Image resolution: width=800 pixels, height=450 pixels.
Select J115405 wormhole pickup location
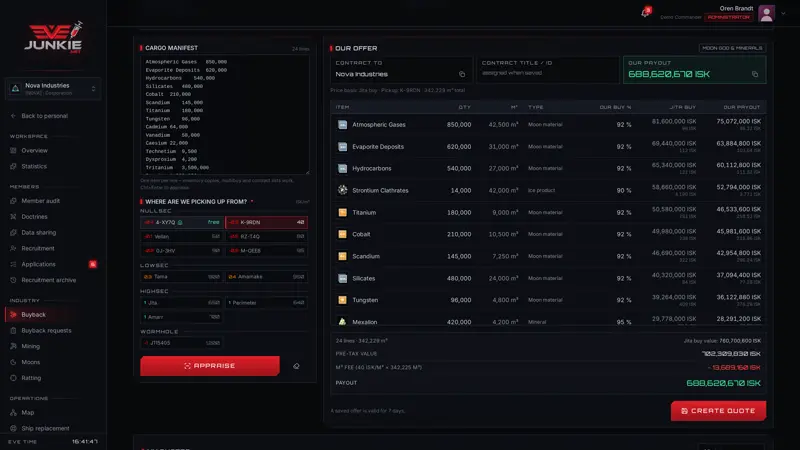[x=182, y=343]
